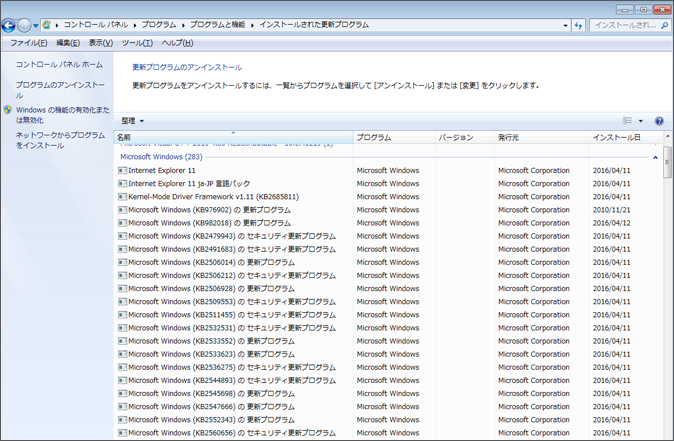Viewport: 674px width, 441px height.
Task: Open the 整理 dropdown menu
Action: (132, 121)
